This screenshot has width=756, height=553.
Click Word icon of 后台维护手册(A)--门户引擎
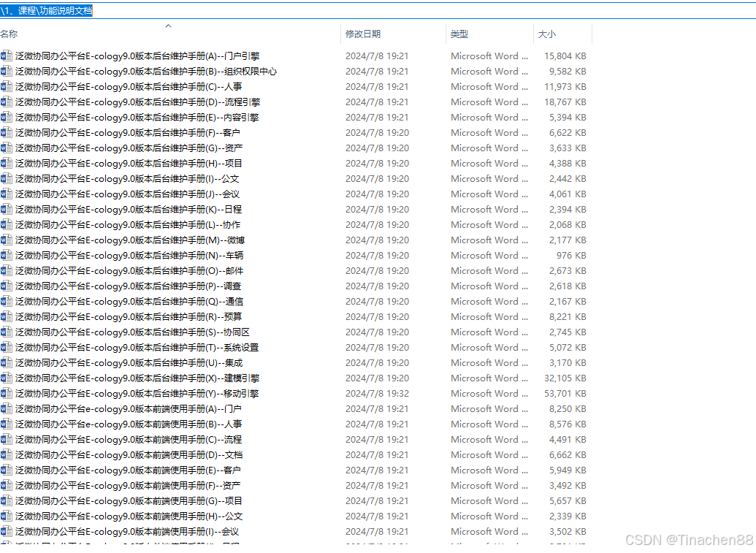coord(7,56)
